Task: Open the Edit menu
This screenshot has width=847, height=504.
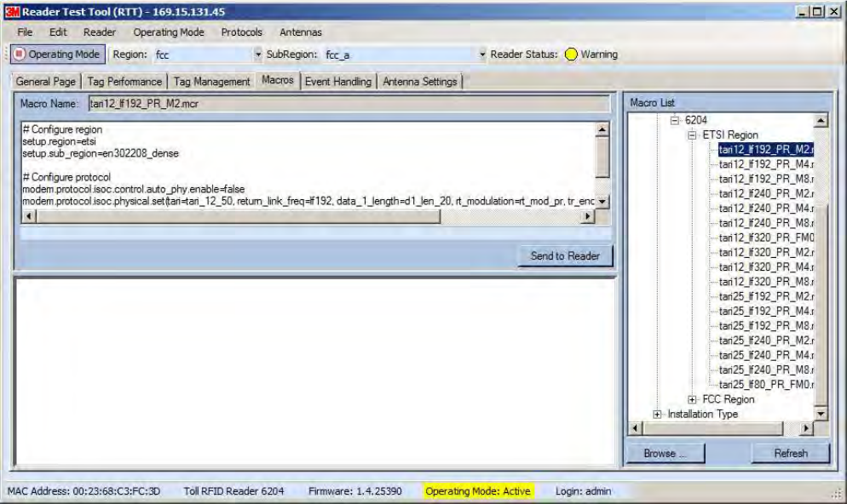Action: click(x=58, y=32)
